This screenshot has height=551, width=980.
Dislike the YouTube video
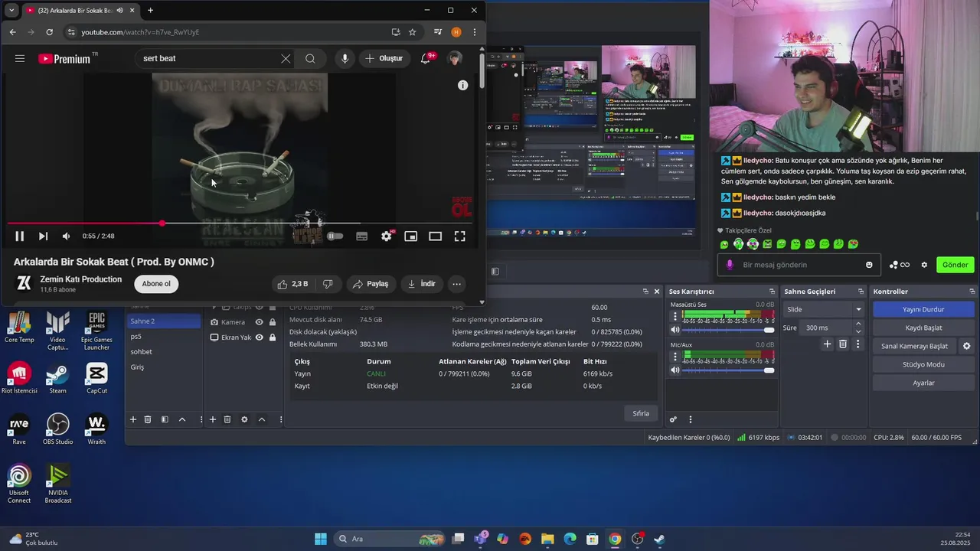point(328,284)
